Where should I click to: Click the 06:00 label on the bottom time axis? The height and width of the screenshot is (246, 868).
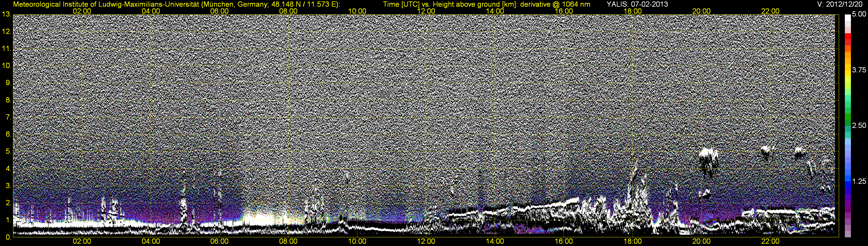[219, 242]
